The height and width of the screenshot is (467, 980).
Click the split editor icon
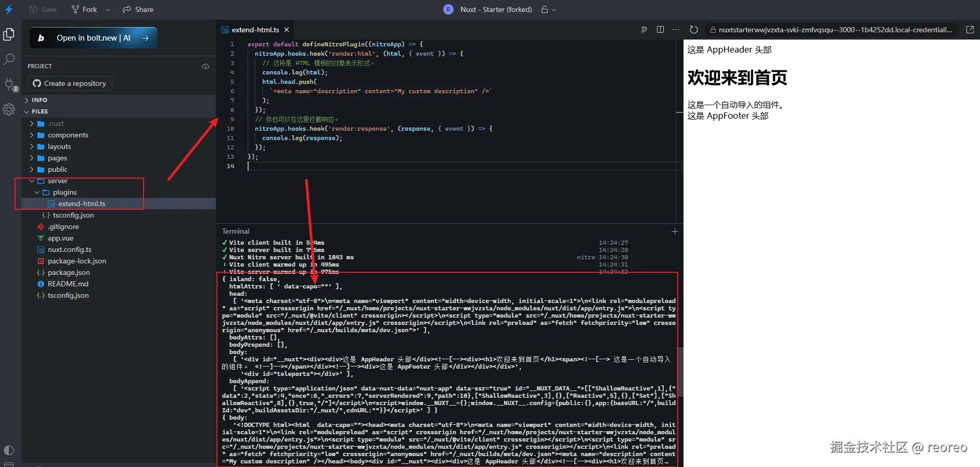tap(660, 30)
